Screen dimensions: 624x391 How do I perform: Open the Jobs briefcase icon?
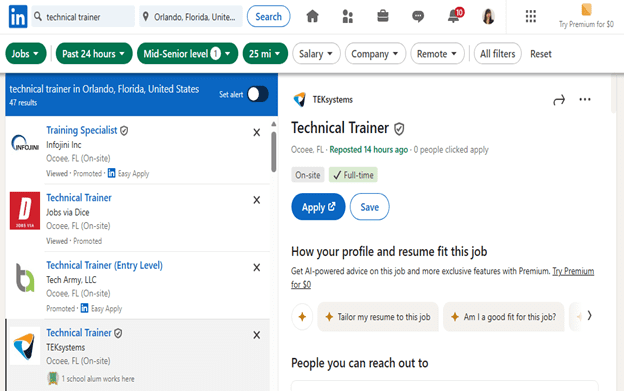point(383,16)
